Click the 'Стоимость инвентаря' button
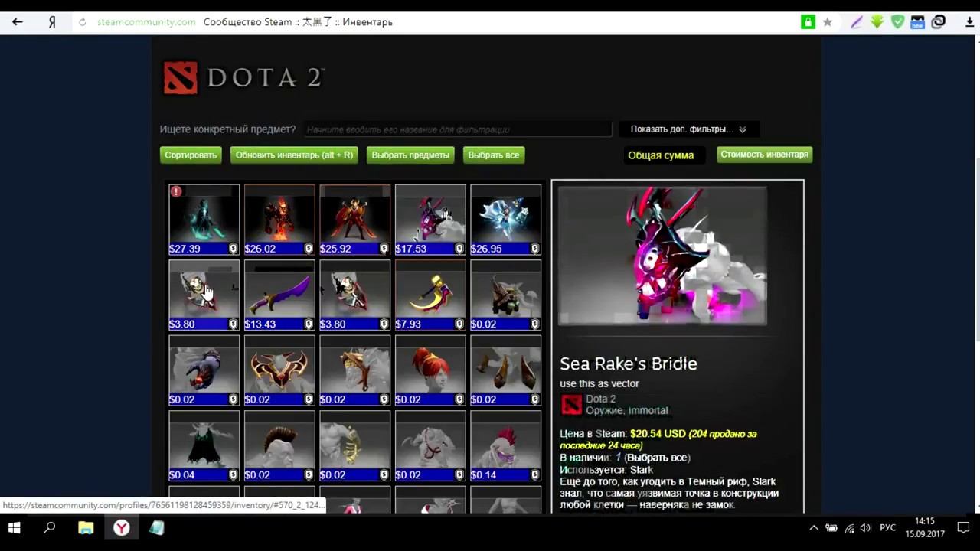The width and height of the screenshot is (980, 551). click(764, 155)
